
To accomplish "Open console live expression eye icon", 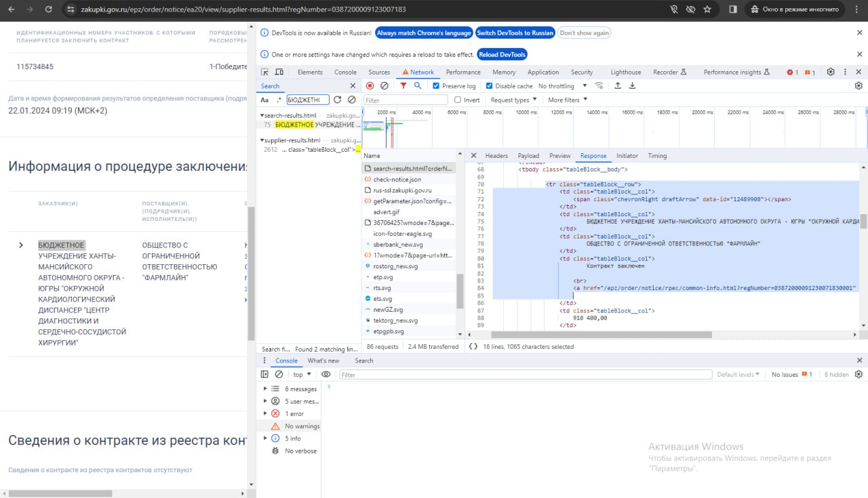I will [325, 375].
